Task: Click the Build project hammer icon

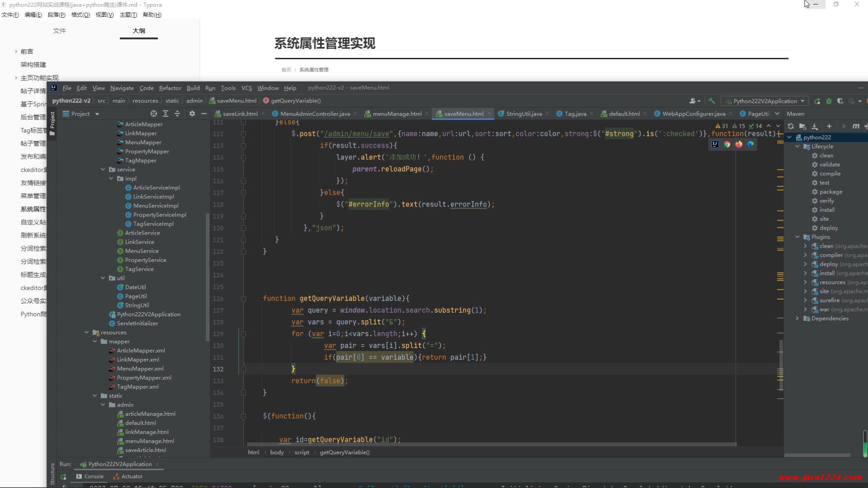Action: (712, 101)
